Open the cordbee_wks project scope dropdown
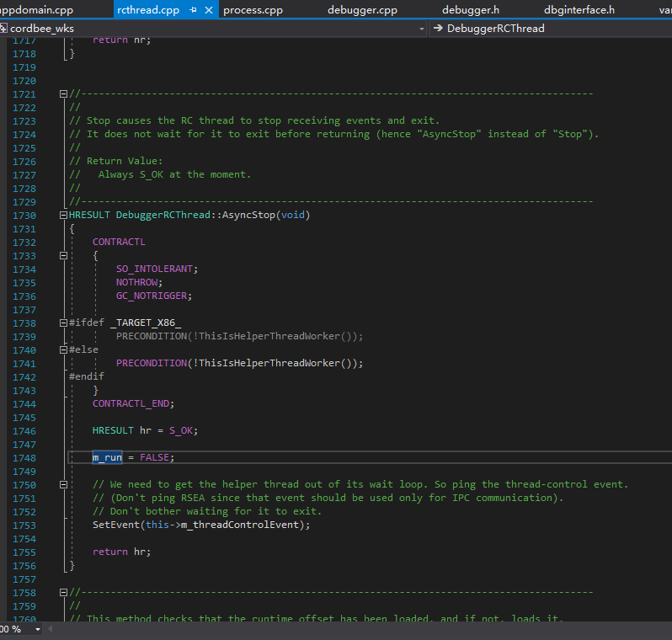The height and width of the screenshot is (640, 672). click(x=422, y=28)
